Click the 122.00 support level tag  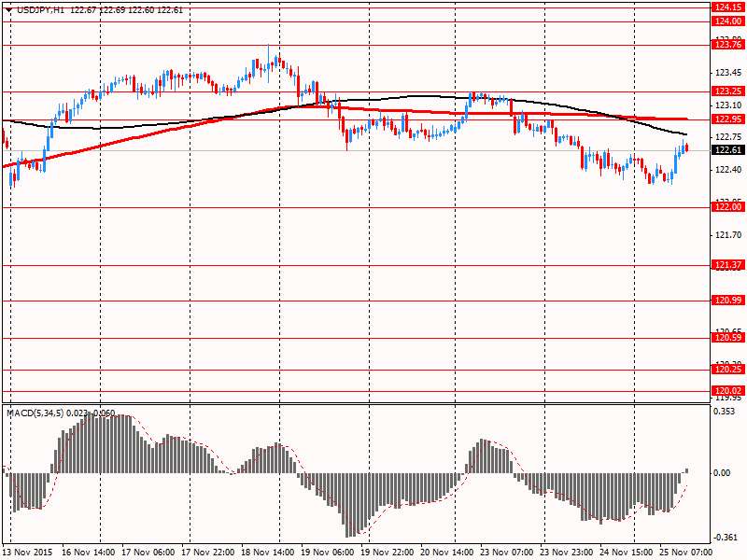(x=727, y=207)
